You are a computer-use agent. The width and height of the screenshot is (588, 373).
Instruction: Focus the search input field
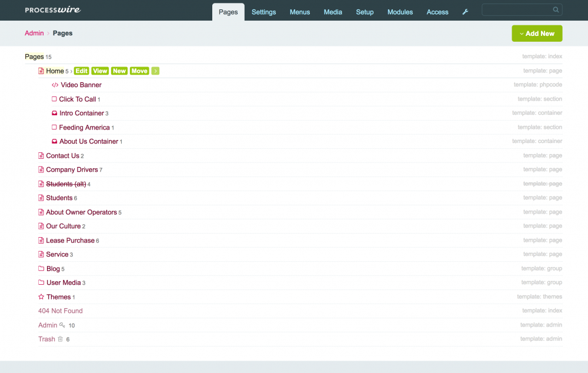point(516,10)
